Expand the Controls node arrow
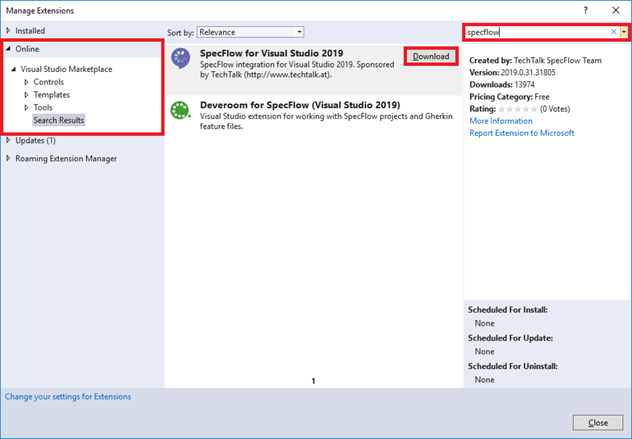The image size is (632, 439). 26,82
